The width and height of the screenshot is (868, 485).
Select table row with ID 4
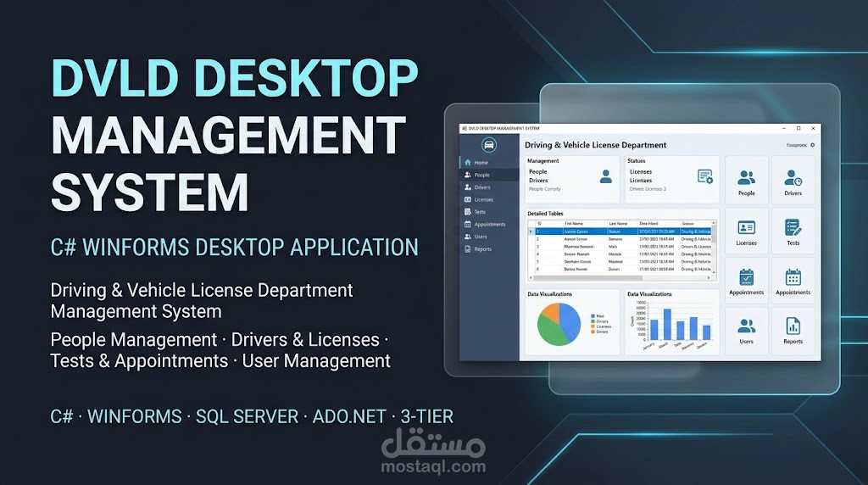(620, 254)
